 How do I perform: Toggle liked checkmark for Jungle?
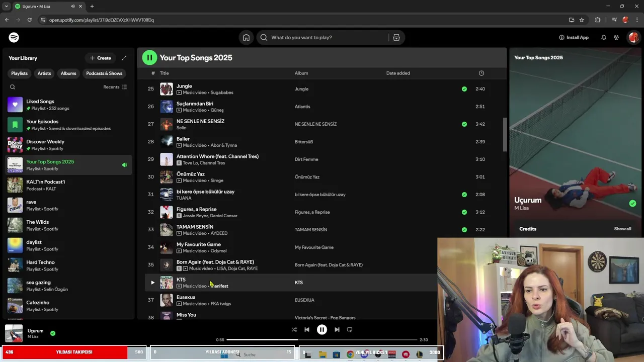(x=464, y=89)
